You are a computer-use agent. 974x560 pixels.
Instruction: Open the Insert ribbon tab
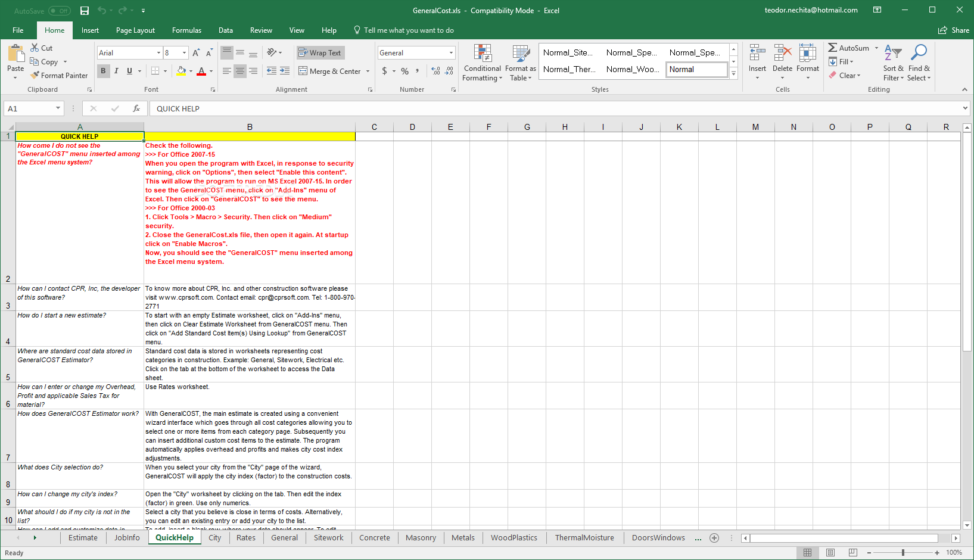[90, 30]
